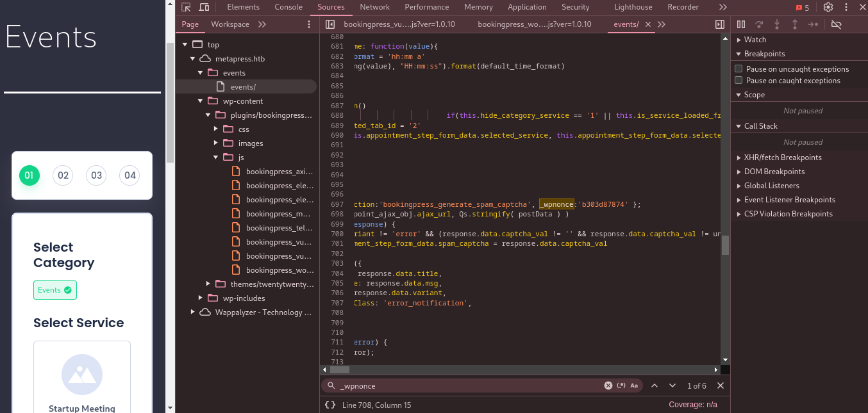Expand the css folder
The height and width of the screenshot is (413, 868).
pos(216,129)
